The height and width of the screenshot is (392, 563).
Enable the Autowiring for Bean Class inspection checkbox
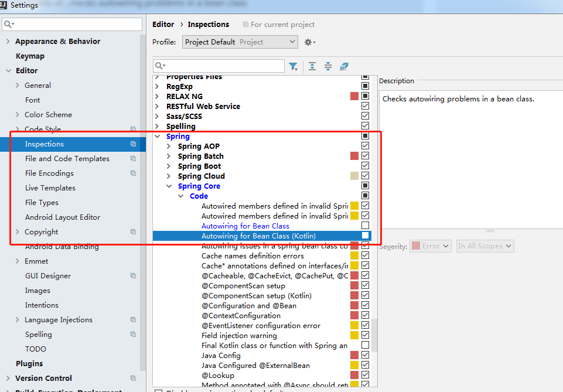click(x=365, y=226)
